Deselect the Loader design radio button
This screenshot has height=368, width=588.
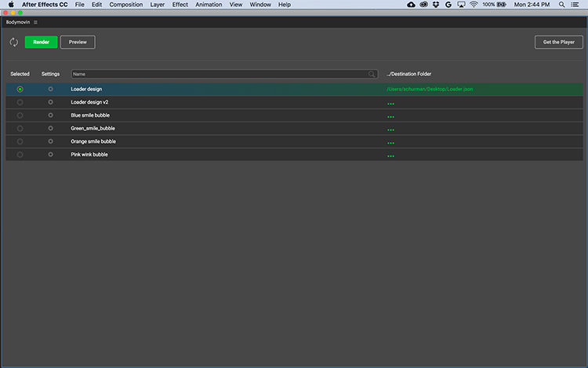pos(20,89)
